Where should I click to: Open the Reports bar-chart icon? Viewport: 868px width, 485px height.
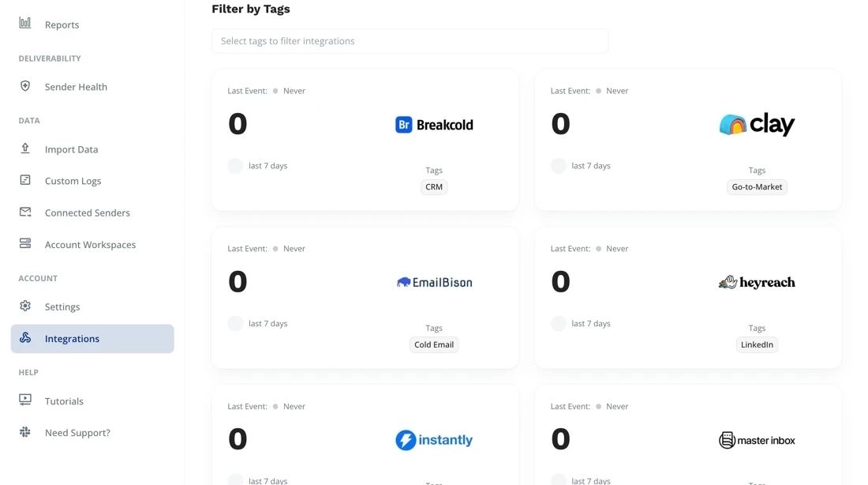(x=23, y=23)
